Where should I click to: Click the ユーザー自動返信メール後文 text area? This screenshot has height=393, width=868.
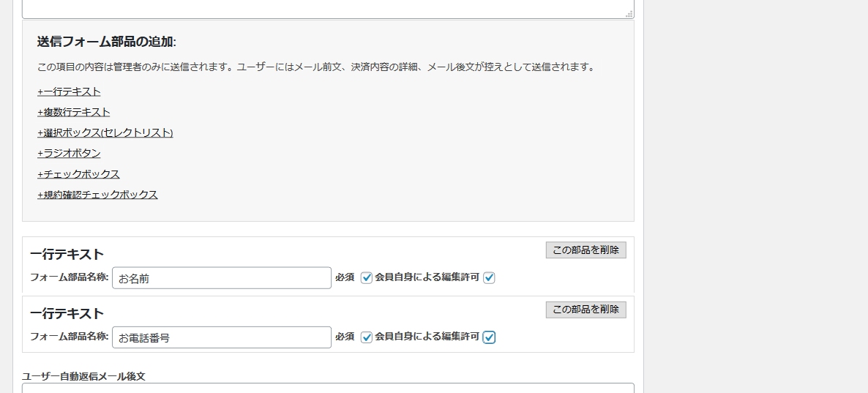[328, 388]
